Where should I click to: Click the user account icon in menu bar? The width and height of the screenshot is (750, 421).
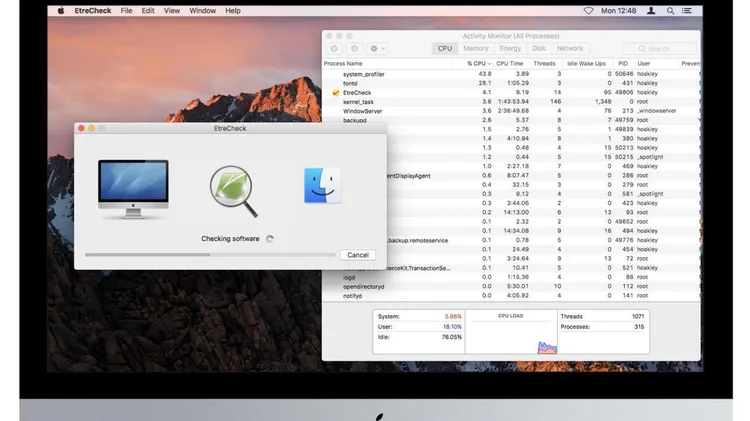point(651,11)
